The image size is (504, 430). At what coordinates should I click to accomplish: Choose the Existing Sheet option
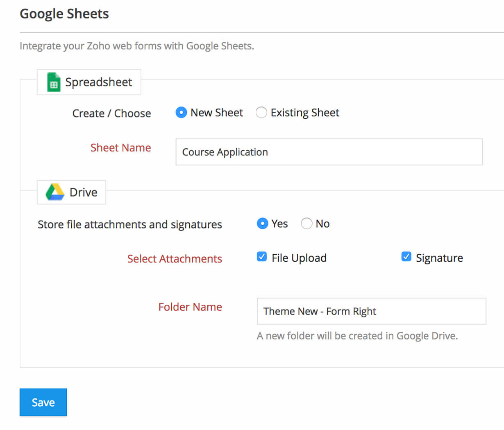[x=261, y=113]
